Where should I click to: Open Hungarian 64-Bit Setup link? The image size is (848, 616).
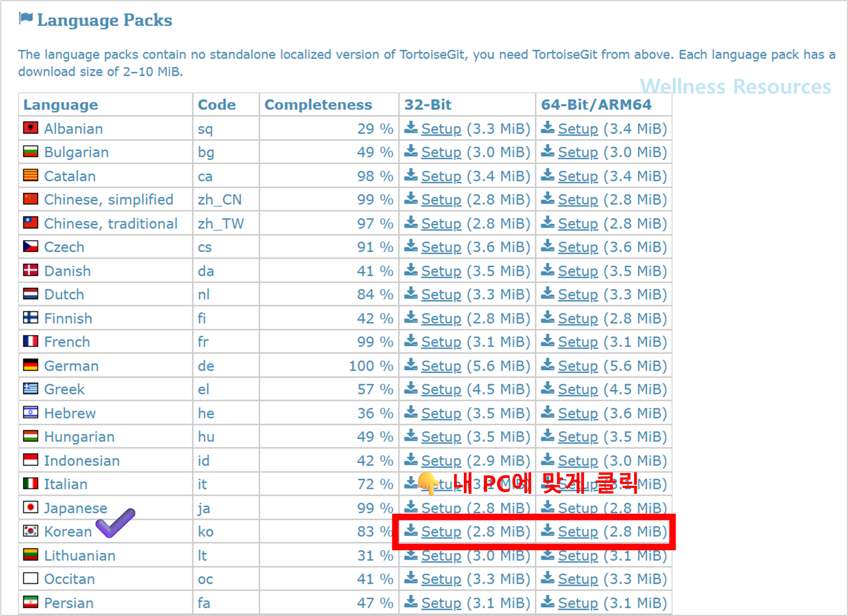click(578, 437)
